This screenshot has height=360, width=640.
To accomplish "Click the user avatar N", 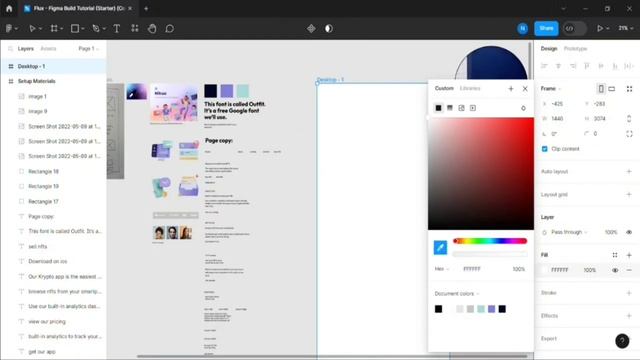I will coord(522,29).
